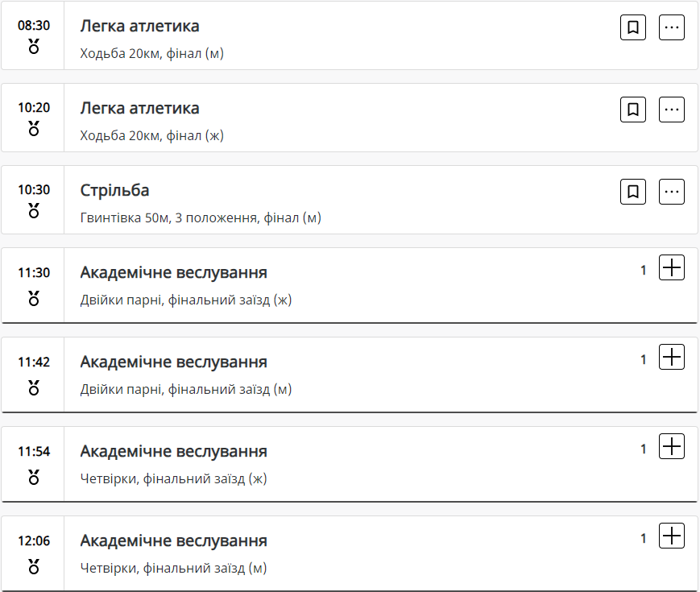Viewport: 700px width, 592px height.
Task: Expand the 12:06 men's fours final
Action: pos(672,536)
